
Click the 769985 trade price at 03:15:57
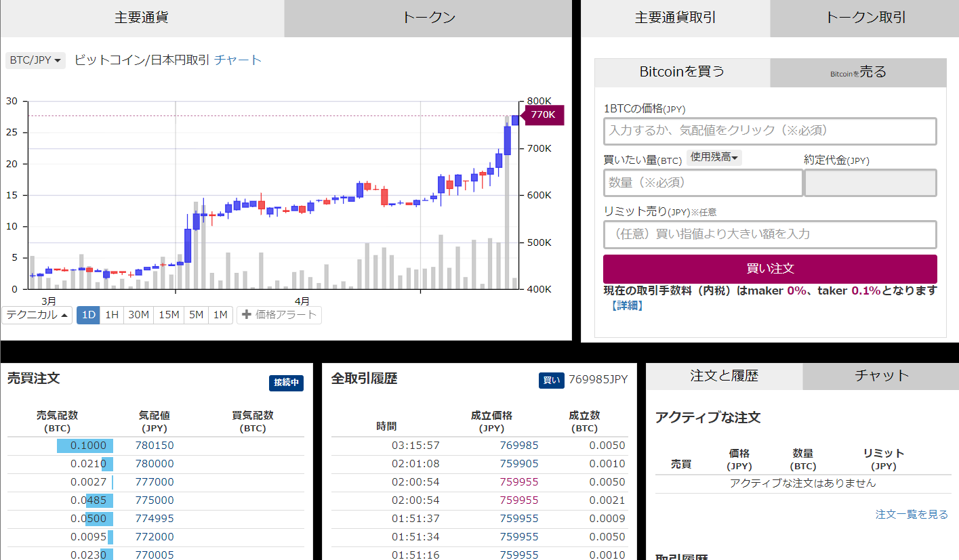(x=519, y=446)
